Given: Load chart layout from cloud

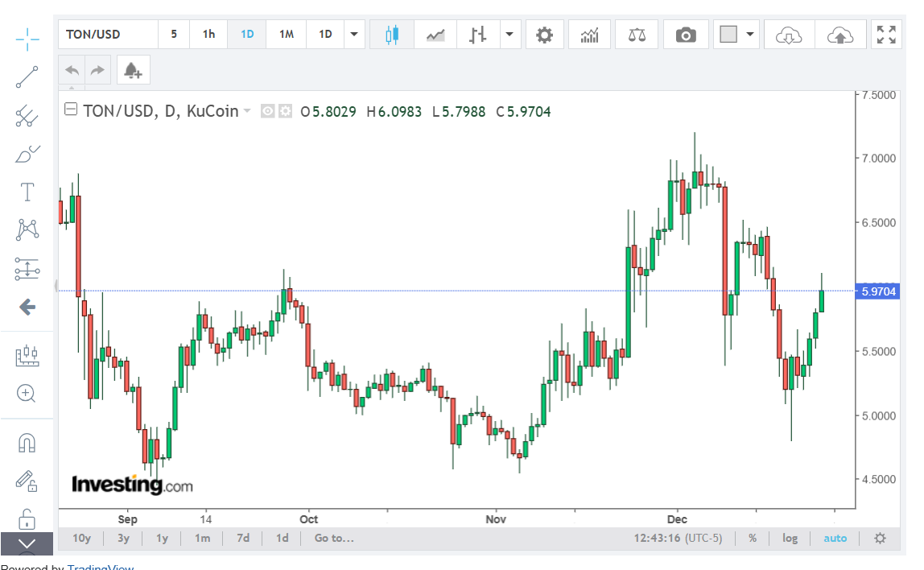Looking at the screenshot, I should click(789, 35).
